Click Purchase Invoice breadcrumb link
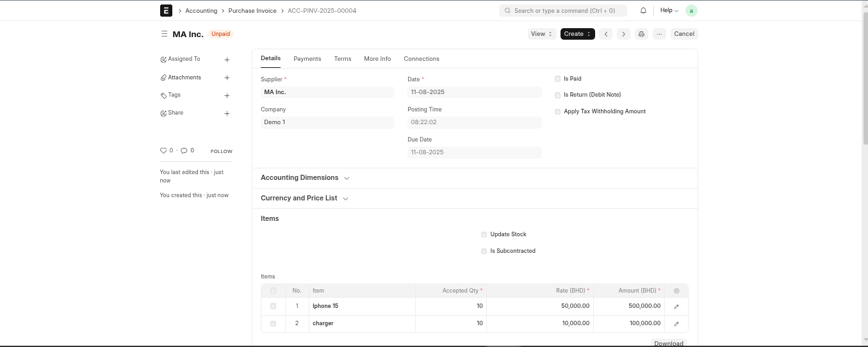The image size is (868, 347). [252, 11]
